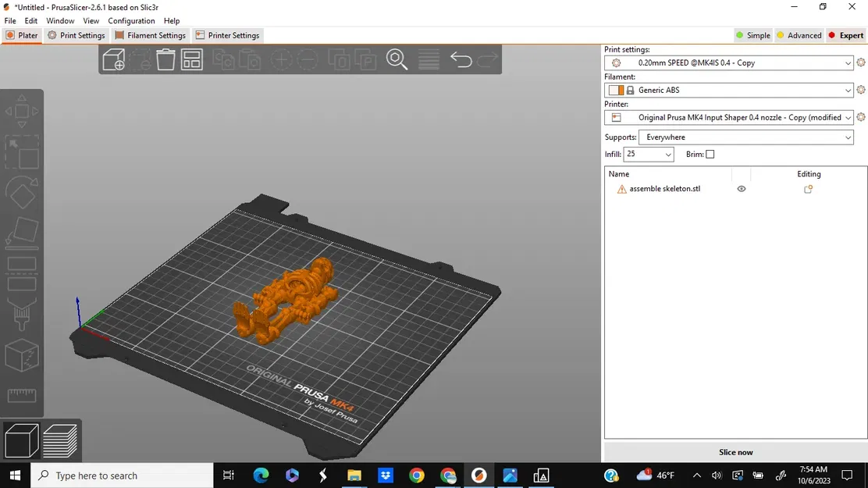
Task: Click the Add object icon
Action: tap(114, 59)
